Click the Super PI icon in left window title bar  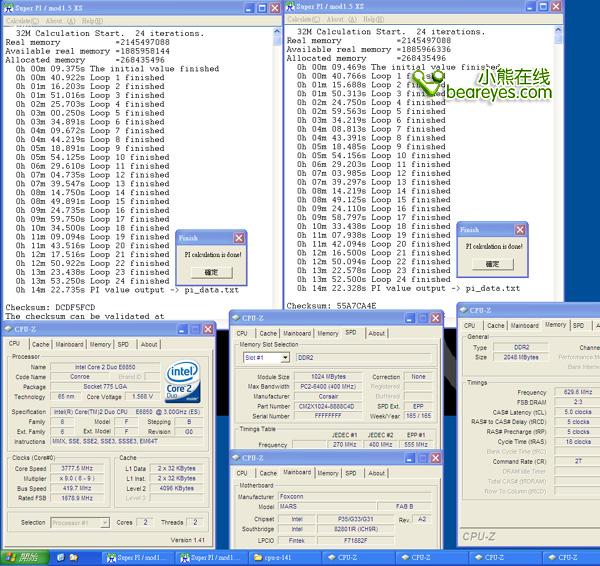(x=8, y=8)
